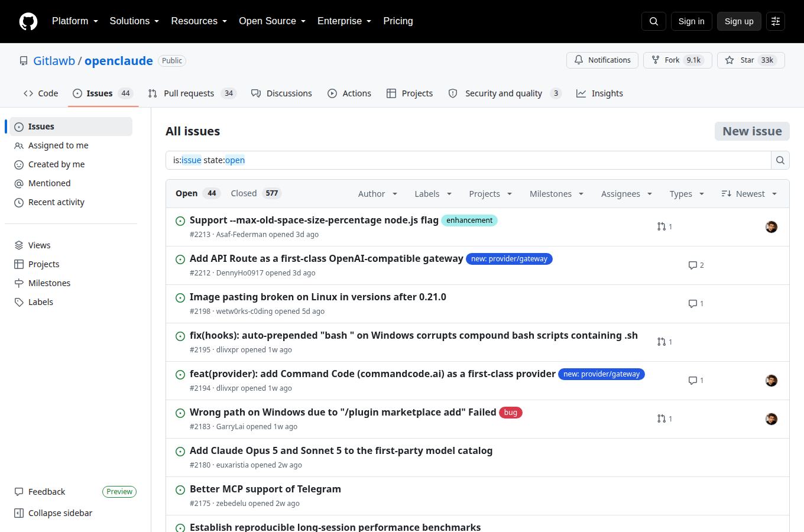Click assignee avatar on issue #2183
Image resolution: width=804 pixels, height=532 pixels.
click(771, 419)
